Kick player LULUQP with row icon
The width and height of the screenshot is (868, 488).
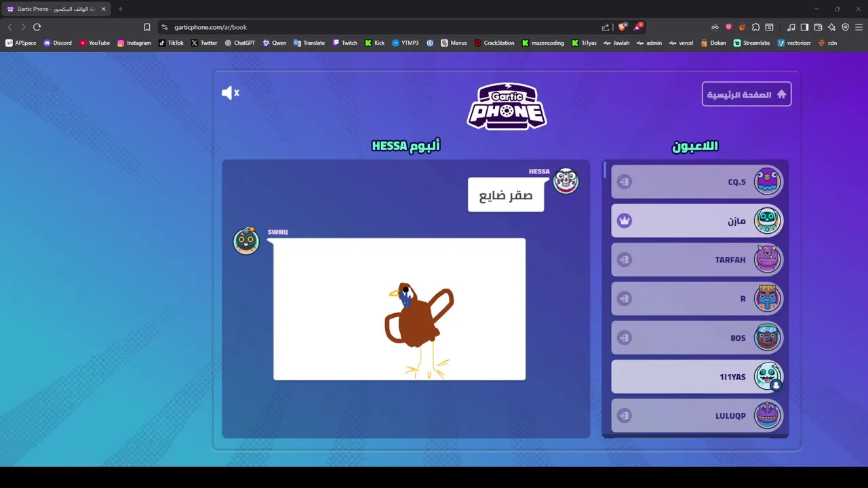click(x=625, y=415)
